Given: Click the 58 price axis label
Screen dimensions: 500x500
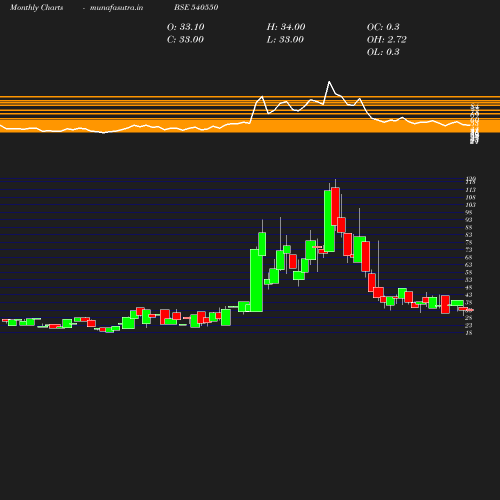Looking at the screenshot, I should tap(469, 272).
